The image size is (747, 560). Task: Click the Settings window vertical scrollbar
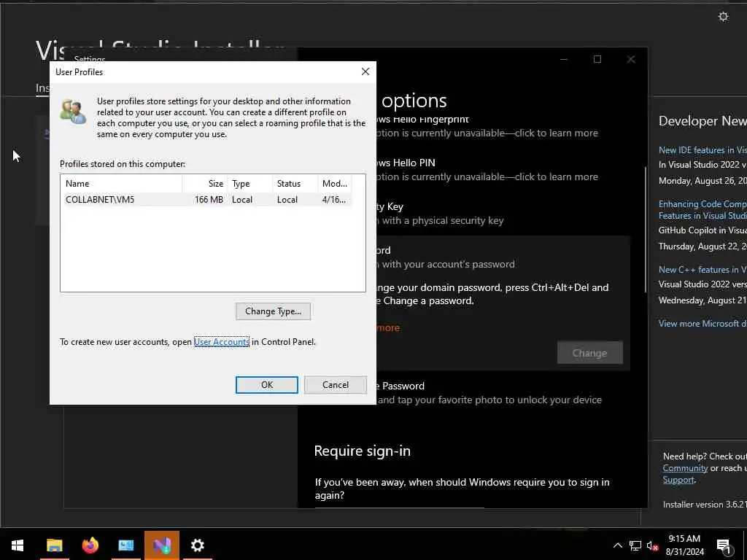click(x=646, y=228)
